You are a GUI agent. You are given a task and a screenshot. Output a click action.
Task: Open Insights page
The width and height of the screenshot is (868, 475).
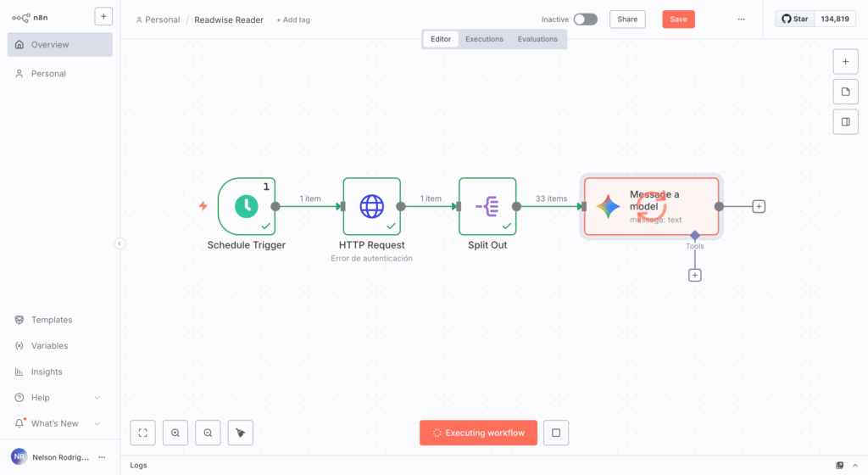pos(47,372)
